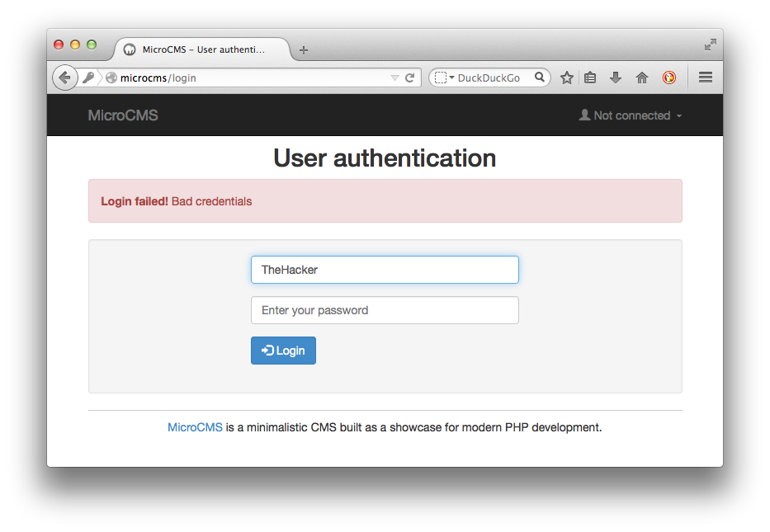Click the magnifier search icon
Viewport: 770px width, 532px height.
click(x=539, y=77)
